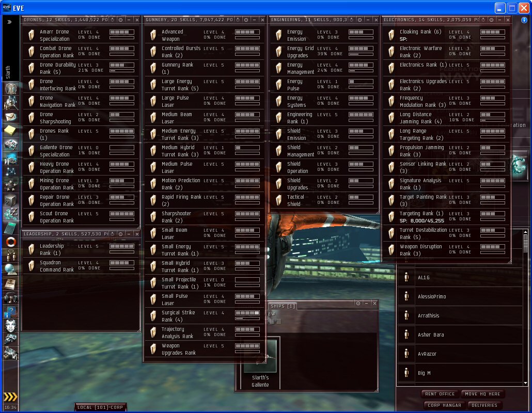Expand the sidebar with the double-arrow icon

[9, 22]
